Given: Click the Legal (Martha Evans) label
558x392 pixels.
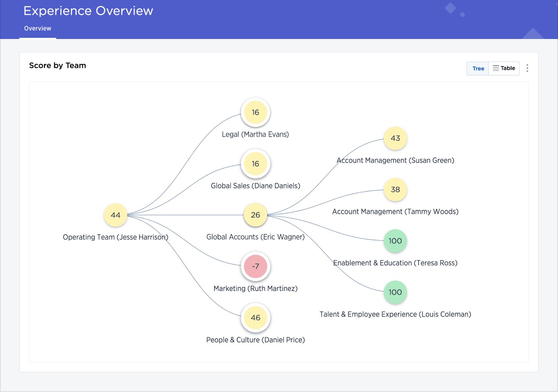Looking at the screenshot, I should pos(255,134).
